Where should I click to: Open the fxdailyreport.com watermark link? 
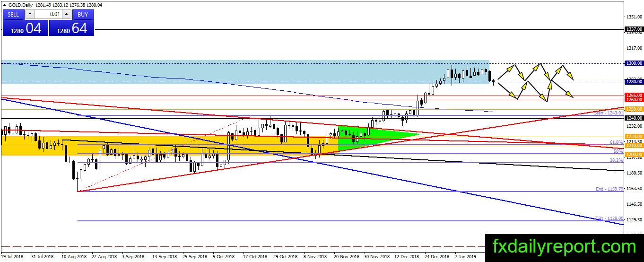[564, 247]
